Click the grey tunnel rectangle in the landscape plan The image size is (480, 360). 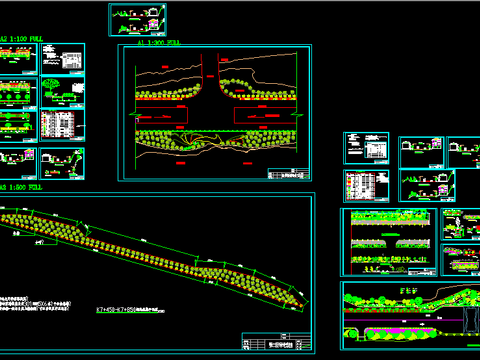click(471, 319)
